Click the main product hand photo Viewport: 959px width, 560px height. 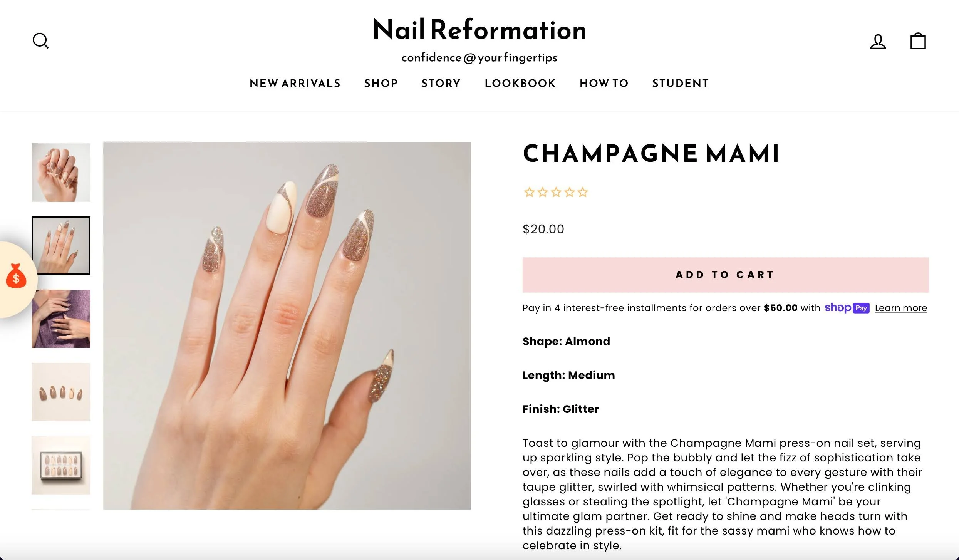pyautogui.click(x=287, y=325)
